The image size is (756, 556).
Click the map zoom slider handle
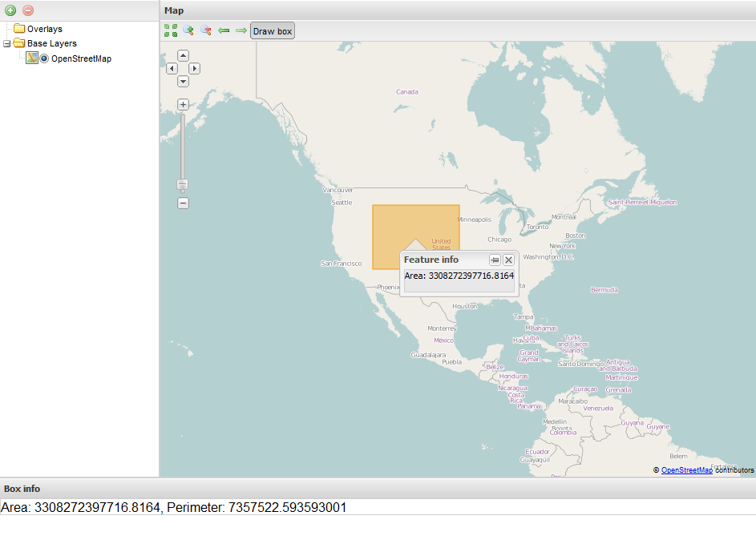[x=183, y=185]
